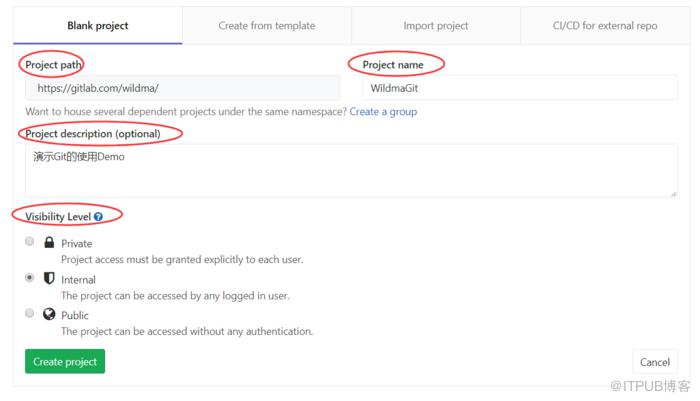700x401 pixels.
Task: Click the Project name label
Action: click(393, 65)
